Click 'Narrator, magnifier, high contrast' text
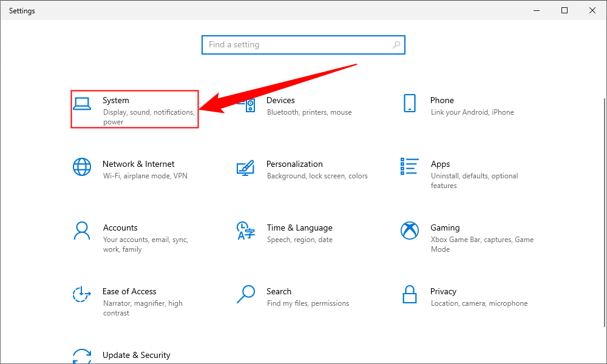The width and height of the screenshot is (607, 364). tap(143, 308)
